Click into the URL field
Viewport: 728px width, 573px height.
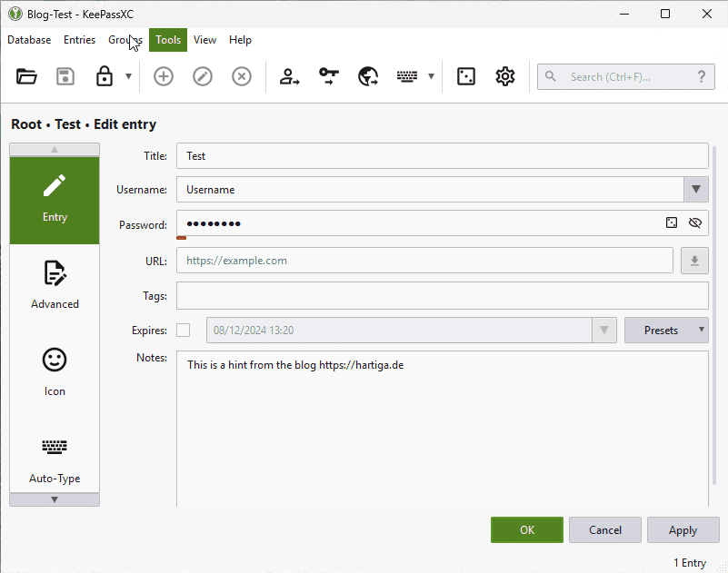pos(424,261)
